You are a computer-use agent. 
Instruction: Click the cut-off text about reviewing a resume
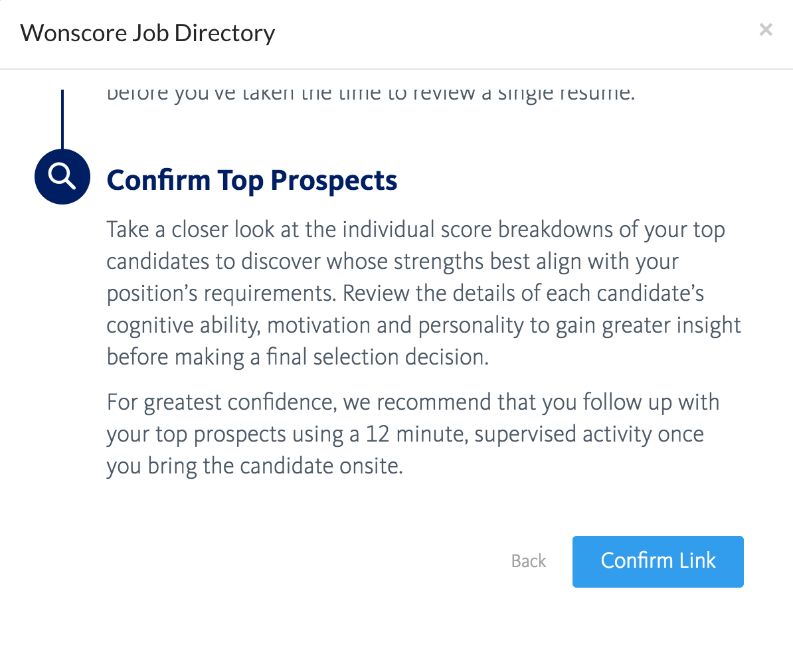tap(371, 94)
